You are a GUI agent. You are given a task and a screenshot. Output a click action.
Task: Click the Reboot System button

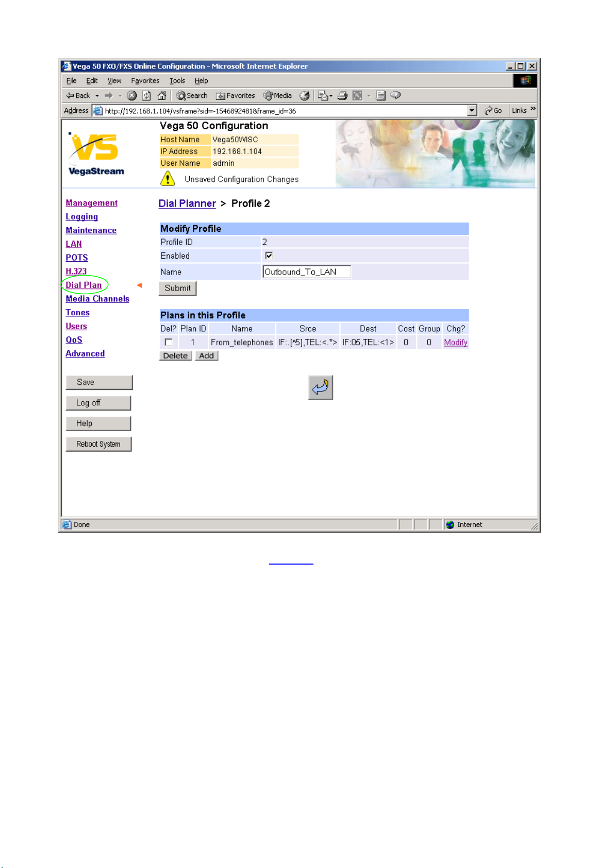tap(98, 444)
